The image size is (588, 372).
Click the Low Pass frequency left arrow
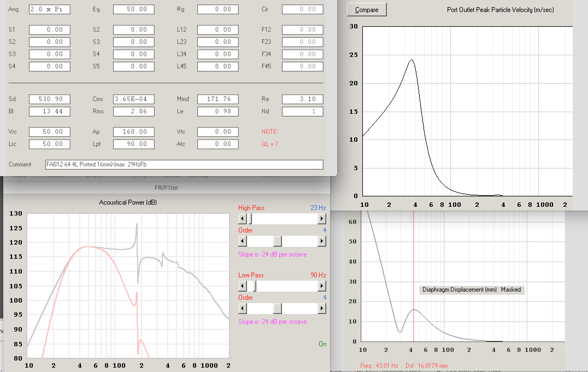(243, 286)
